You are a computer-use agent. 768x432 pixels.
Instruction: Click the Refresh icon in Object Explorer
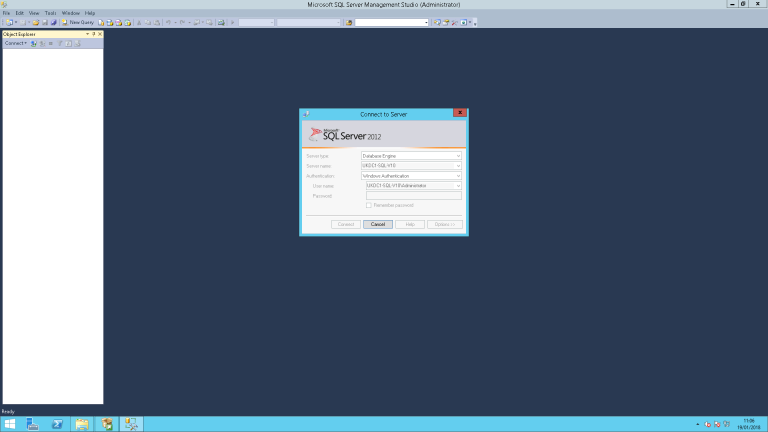(x=69, y=44)
